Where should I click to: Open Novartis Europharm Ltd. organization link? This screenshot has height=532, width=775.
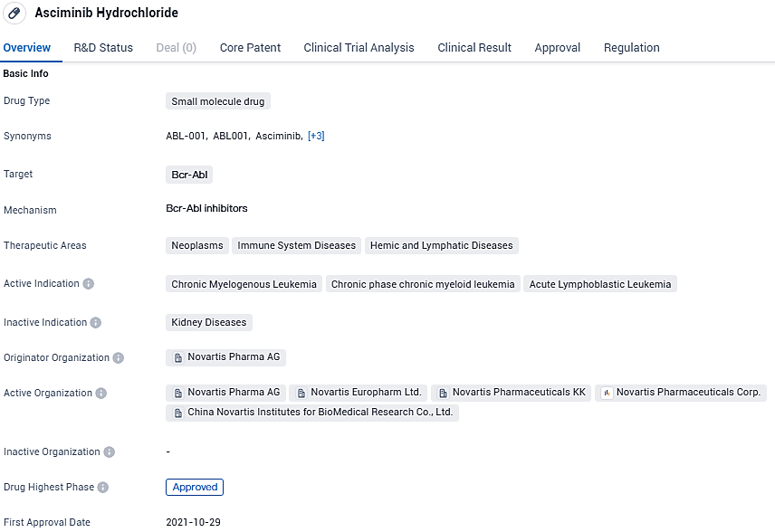pos(366,393)
